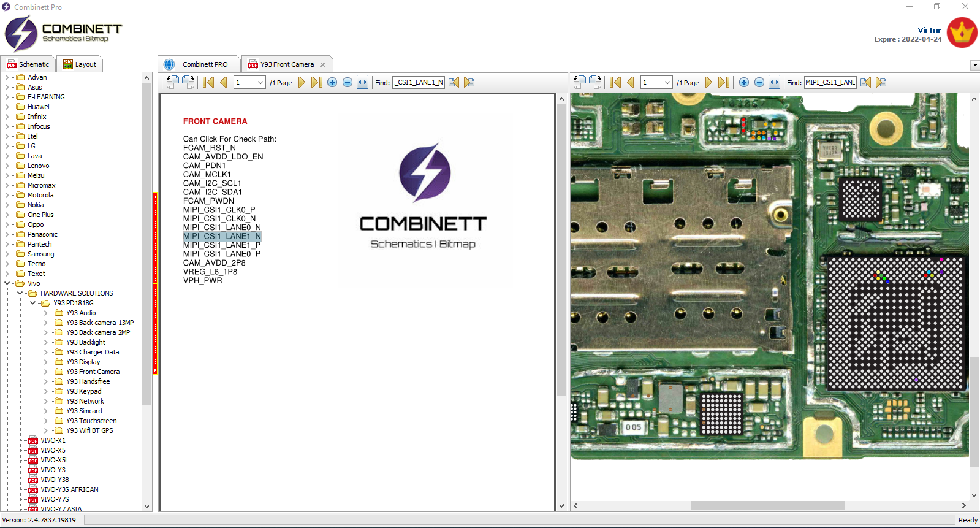The width and height of the screenshot is (980, 528).
Task: Go to previous page in bitmap viewer toolbar
Action: tap(631, 82)
